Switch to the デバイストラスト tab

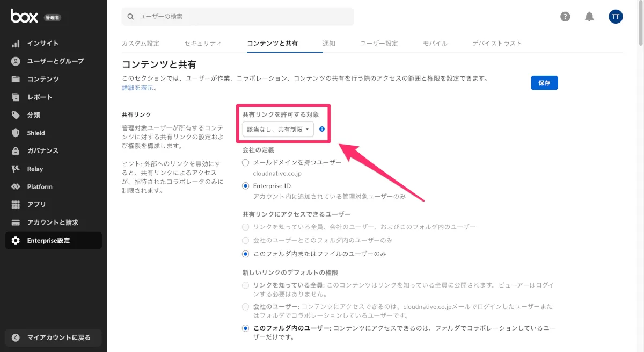pyautogui.click(x=497, y=43)
